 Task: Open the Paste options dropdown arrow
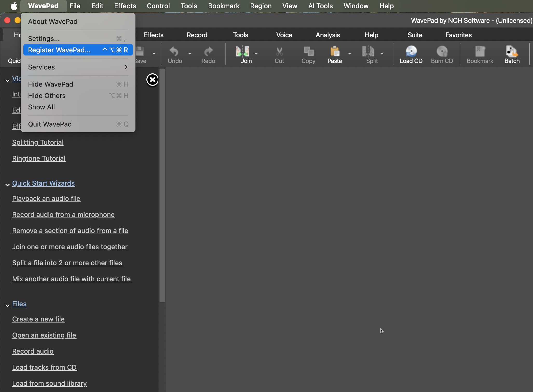[x=350, y=53]
